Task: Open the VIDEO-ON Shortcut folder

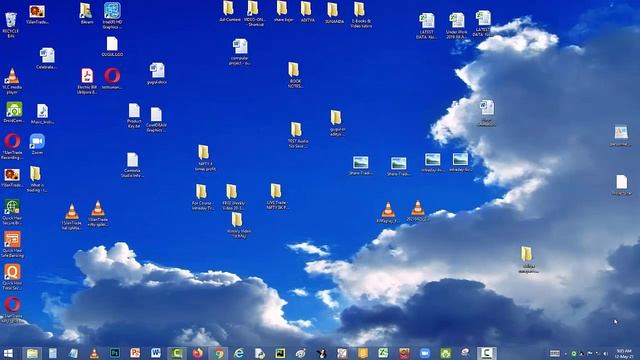Action: [254, 13]
